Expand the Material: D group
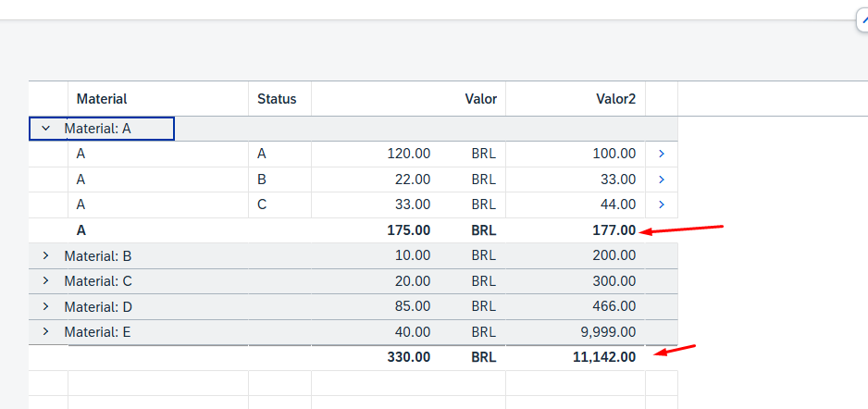The height and width of the screenshot is (409, 868). 45,306
